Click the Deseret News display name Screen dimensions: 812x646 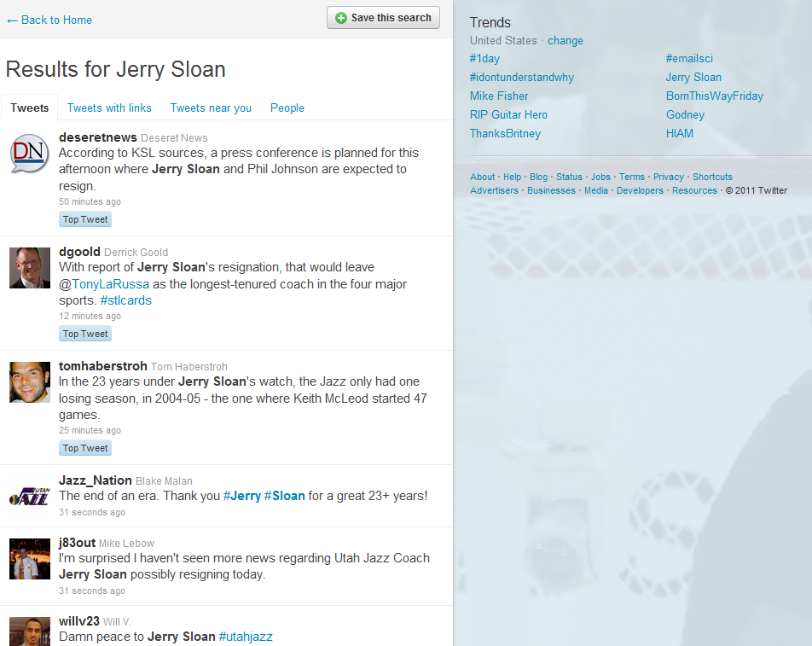tap(174, 137)
